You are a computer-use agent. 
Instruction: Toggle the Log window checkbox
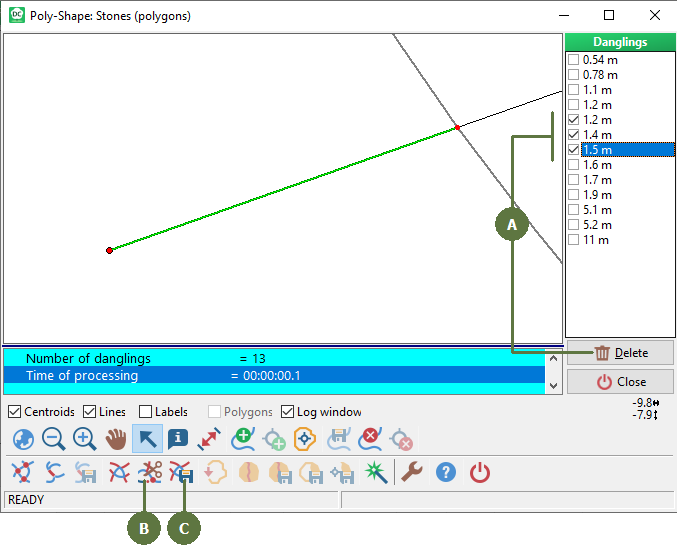(288, 412)
